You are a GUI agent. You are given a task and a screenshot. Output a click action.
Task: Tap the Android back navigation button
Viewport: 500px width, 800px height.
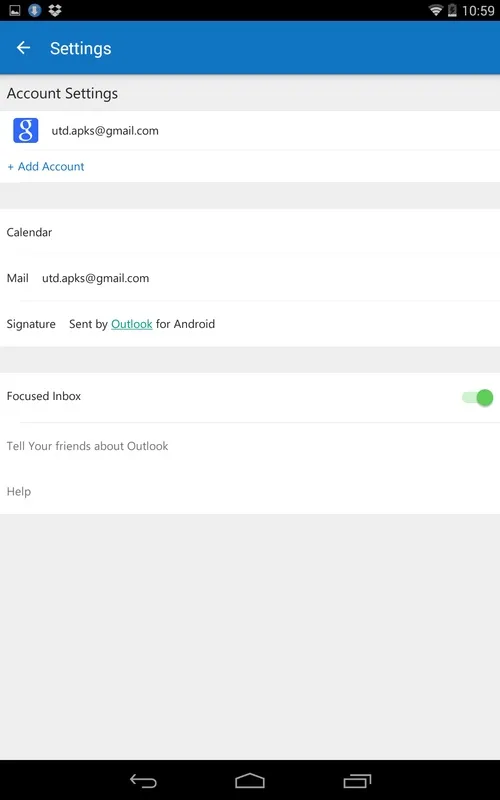(x=143, y=781)
